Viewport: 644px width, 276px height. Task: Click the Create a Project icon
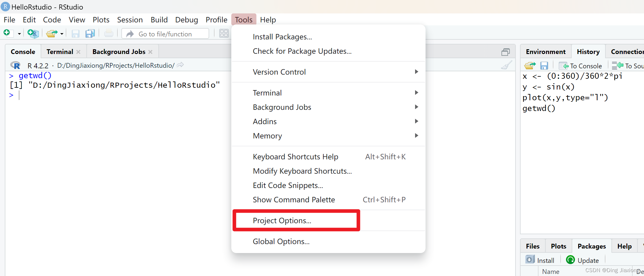pyautogui.click(x=33, y=33)
